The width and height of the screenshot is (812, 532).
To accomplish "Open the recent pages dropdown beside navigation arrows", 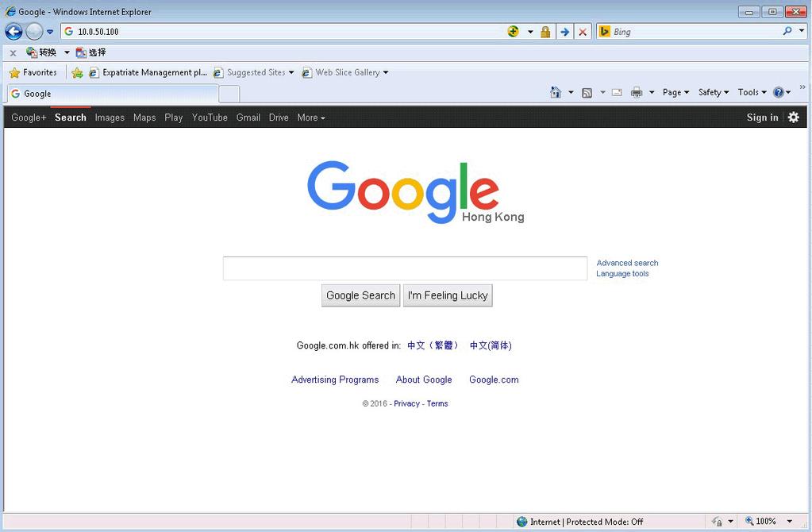I will pyautogui.click(x=50, y=32).
